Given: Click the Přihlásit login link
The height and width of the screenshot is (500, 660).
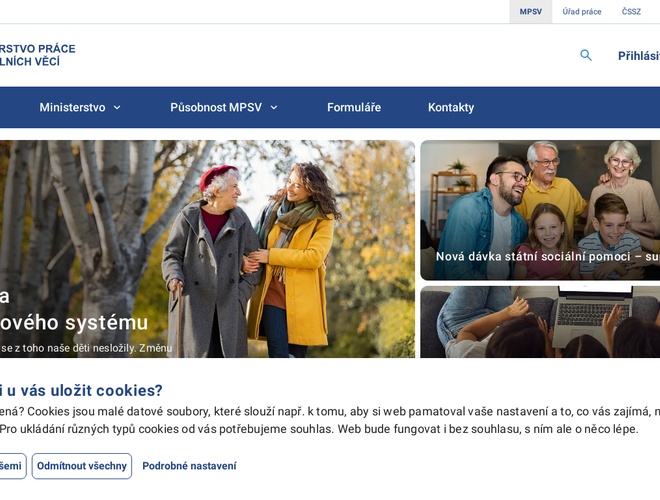Looking at the screenshot, I should tap(639, 56).
